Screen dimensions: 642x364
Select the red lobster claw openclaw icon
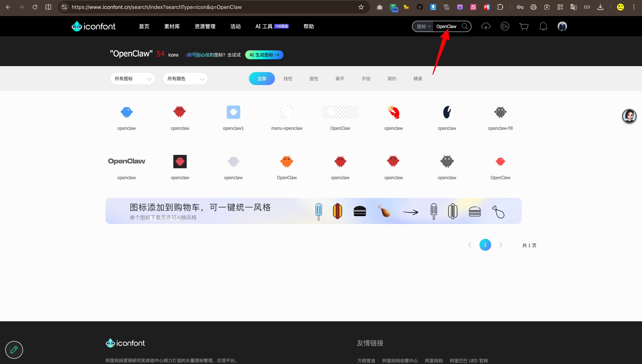tap(393, 112)
